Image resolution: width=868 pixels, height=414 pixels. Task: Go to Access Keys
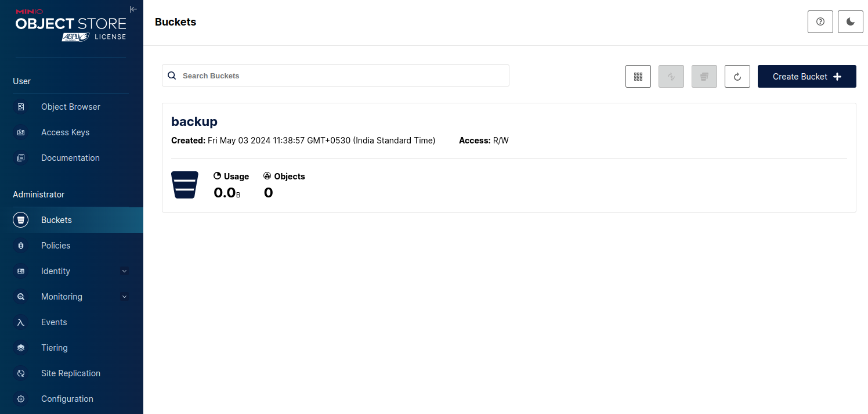(65, 132)
